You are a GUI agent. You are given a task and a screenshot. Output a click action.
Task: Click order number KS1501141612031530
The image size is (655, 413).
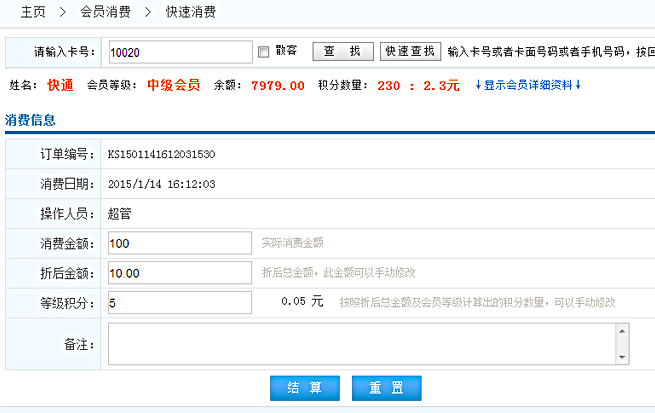pyautogui.click(x=161, y=154)
